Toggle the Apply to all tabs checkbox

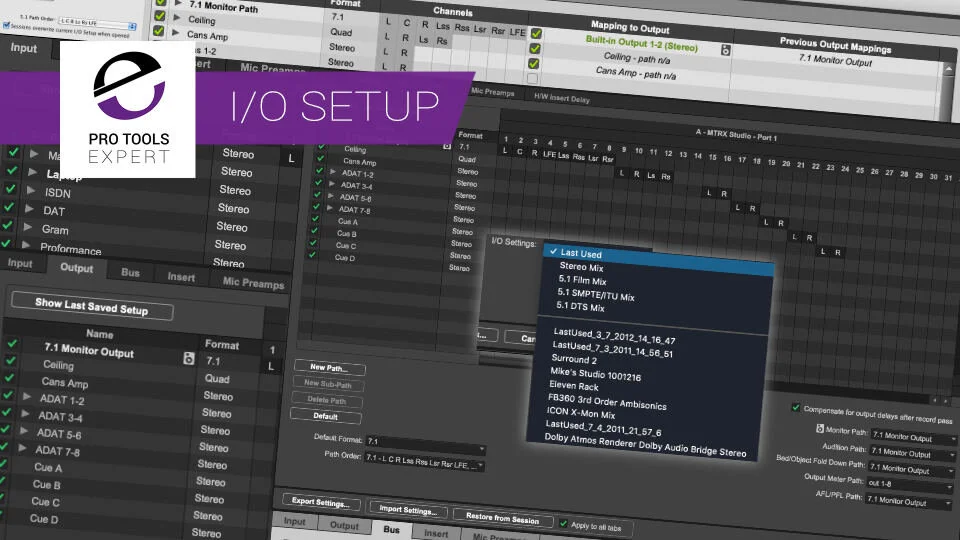[x=564, y=523]
